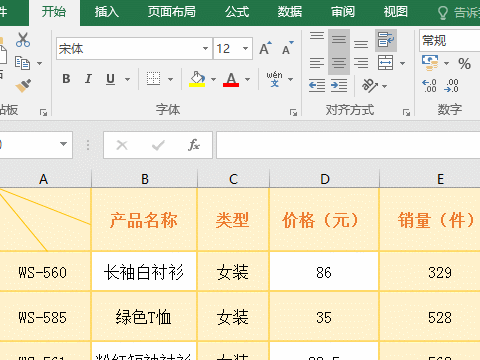480x360 pixels.
Task: Expand accounting format options arrow
Action: coord(446,63)
